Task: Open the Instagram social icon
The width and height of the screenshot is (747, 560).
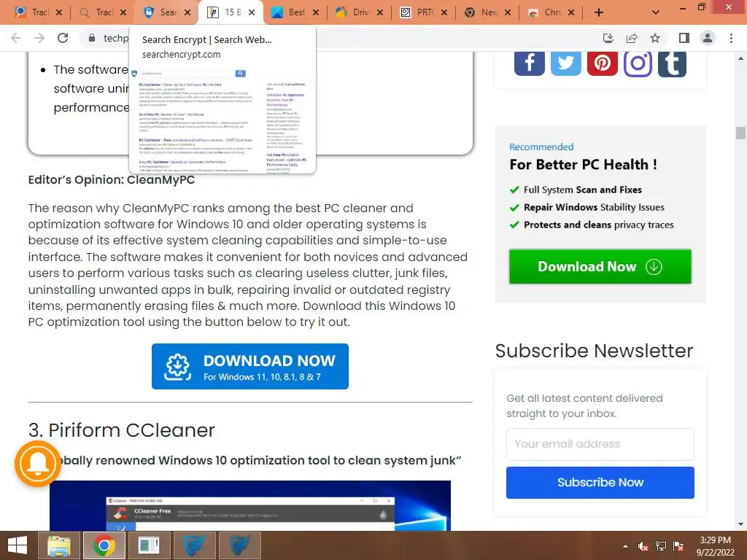Action: click(x=638, y=63)
